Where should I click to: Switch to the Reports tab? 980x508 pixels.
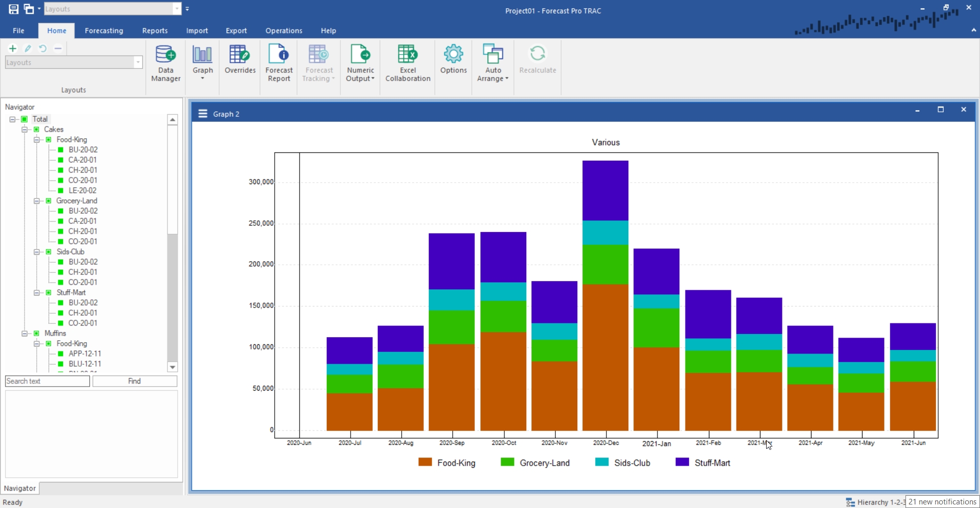click(155, 31)
